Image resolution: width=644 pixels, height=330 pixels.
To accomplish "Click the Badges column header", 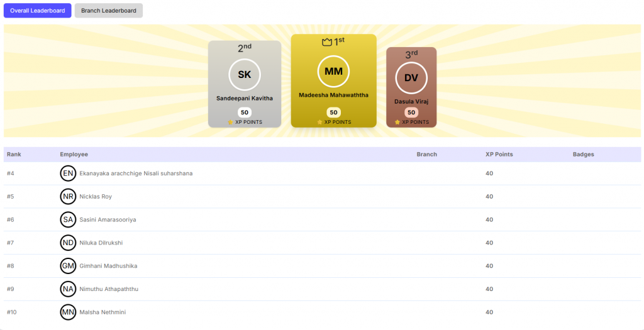I will pyautogui.click(x=583, y=155).
